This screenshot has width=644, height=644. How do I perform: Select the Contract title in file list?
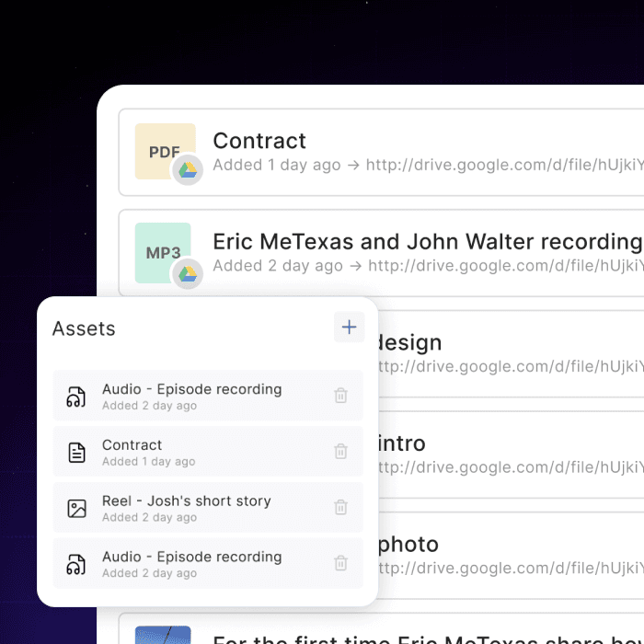(259, 141)
